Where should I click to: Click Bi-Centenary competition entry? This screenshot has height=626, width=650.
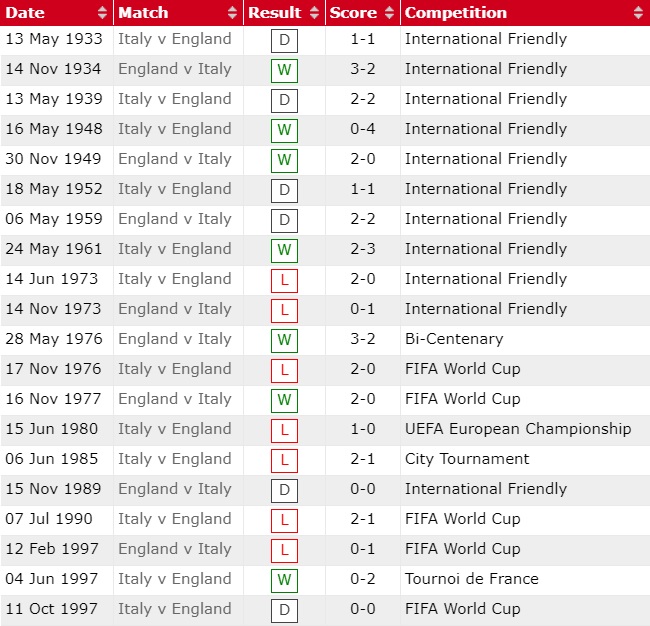point(453,339)
